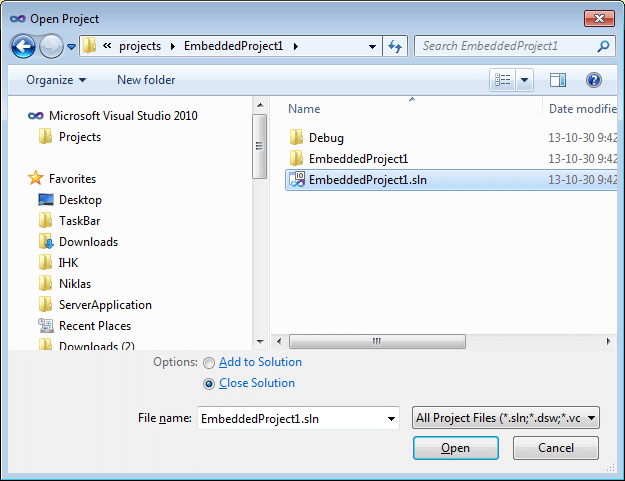Click the TaskBar folder icon
The image size is (625, 481).
45,220
